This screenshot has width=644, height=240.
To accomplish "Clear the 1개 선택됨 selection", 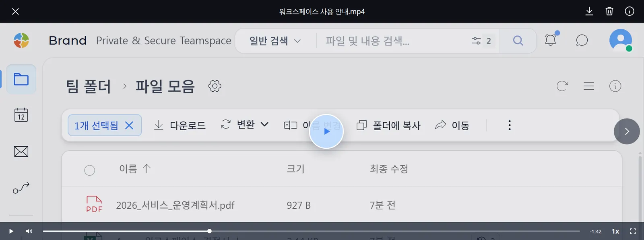I will point(129,125).
